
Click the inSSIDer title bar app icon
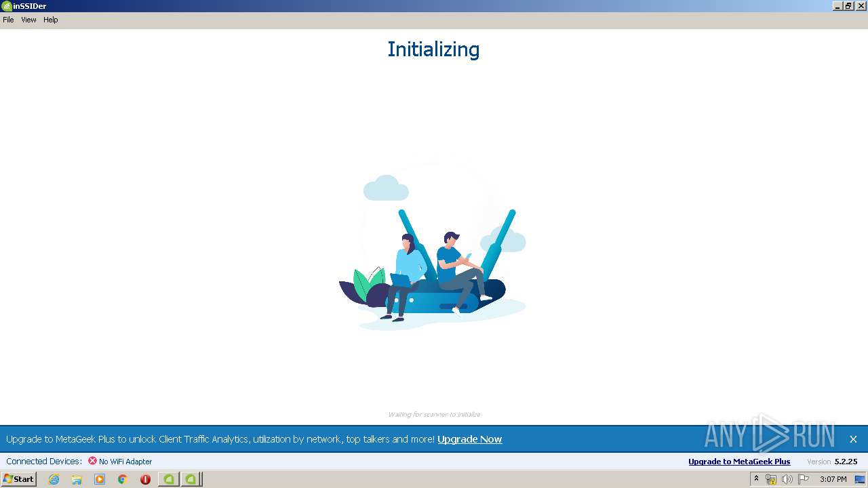(6, 6)
